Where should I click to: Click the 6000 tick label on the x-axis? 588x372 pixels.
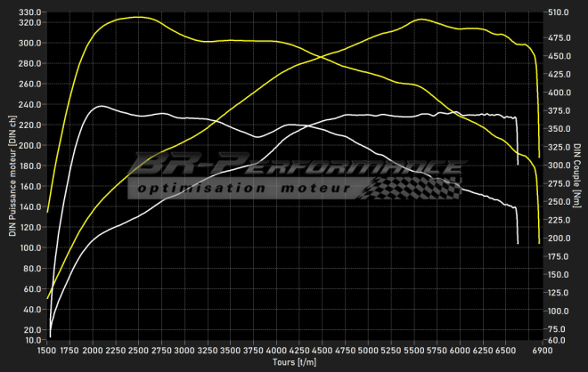[461, 351]
